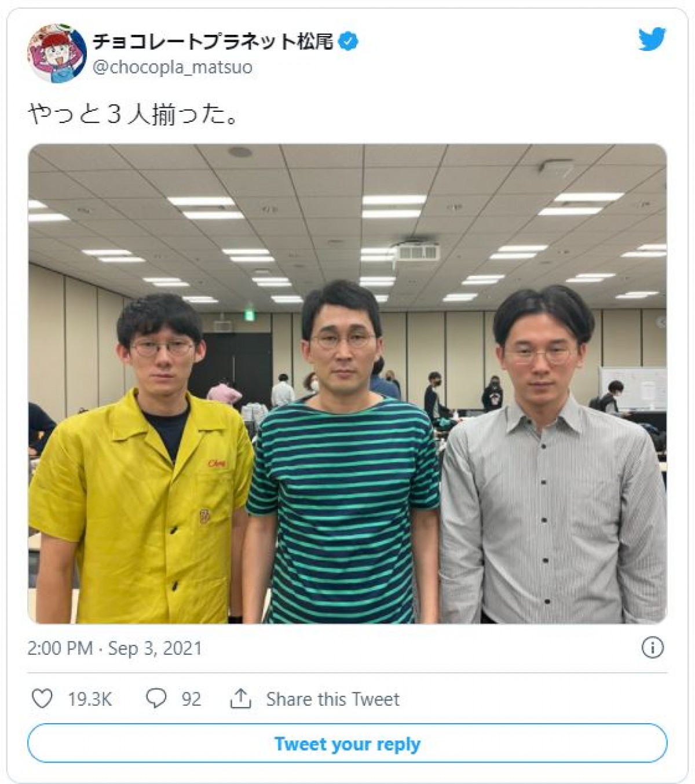This screenshot has width=695, height=784.
Task: Open the @chocopla_matsuo handle link
Action: pyautogui.click(x=173, y=67)
